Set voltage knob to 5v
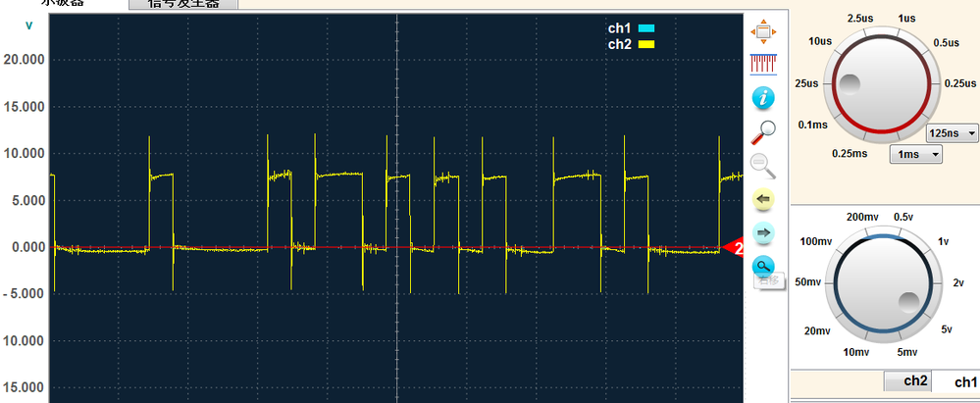Image resolution: width=980 pixels, height=403 pixels. tap(947, 329)
